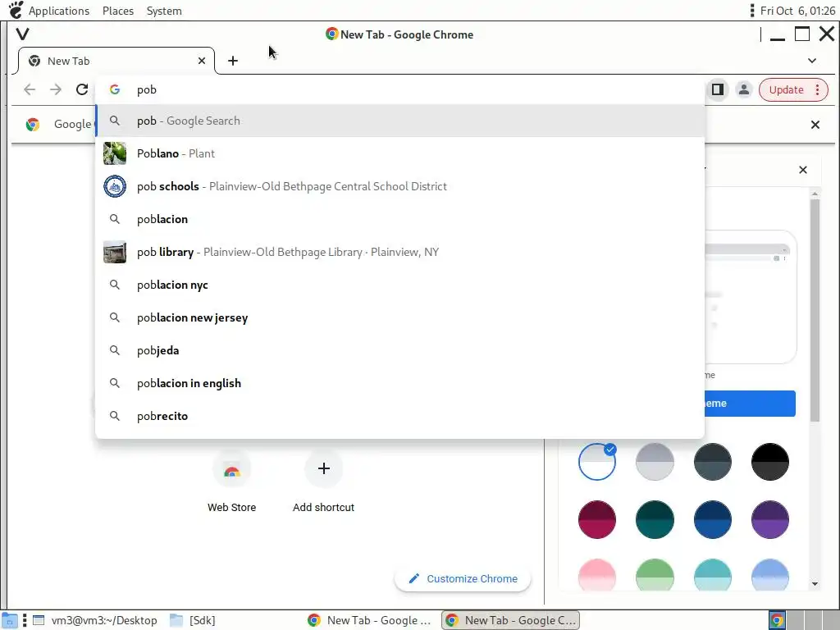The width and height of the screenshot is (840, 630).
Task: Choose the poblacion nyc suggestion
Action: pyautogui.click(x=399, y=285)
